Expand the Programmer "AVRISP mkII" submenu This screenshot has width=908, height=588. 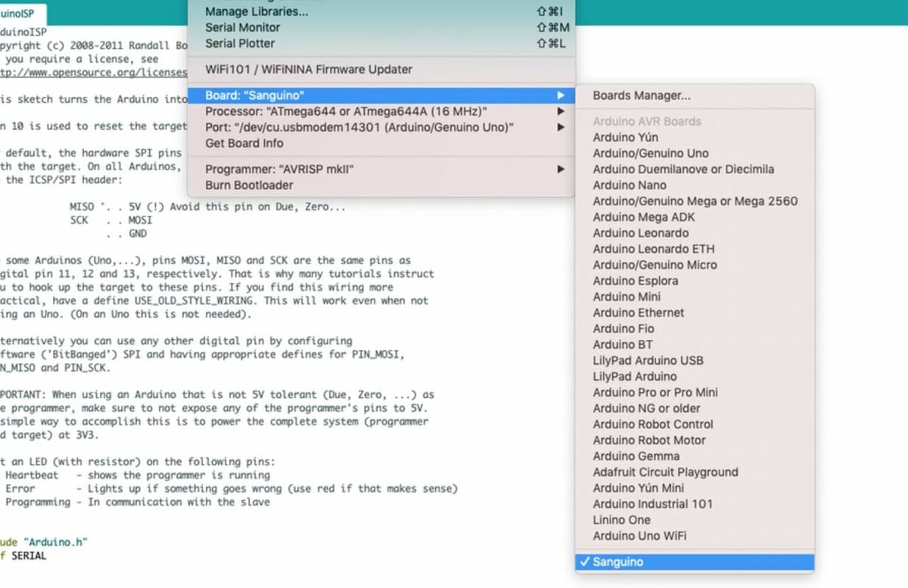(x=381, y=170)
